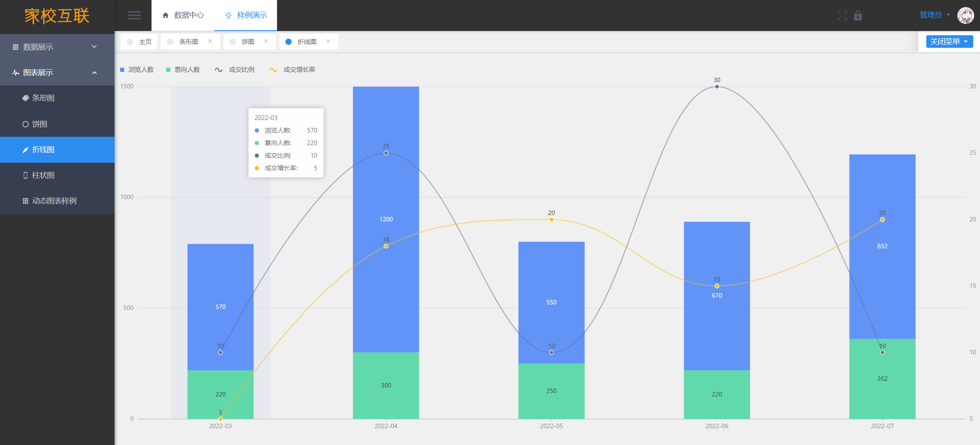The image size is (980, 445).
Task: Click the pulse icon next to 图表展示
Action: [16, 73]
